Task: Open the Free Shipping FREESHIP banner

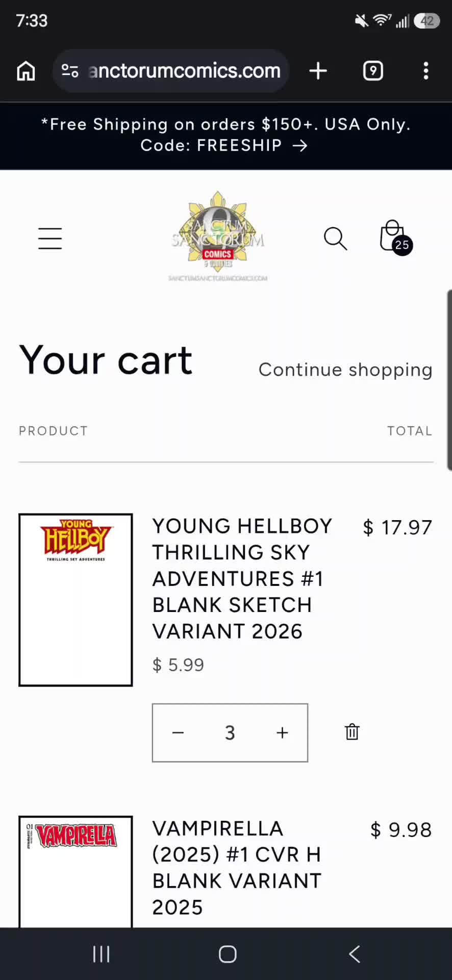Action: [226, 135]
